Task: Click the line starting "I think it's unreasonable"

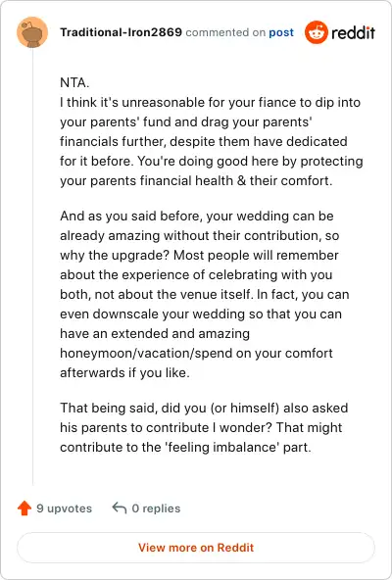Action: (x=211, y=102)
